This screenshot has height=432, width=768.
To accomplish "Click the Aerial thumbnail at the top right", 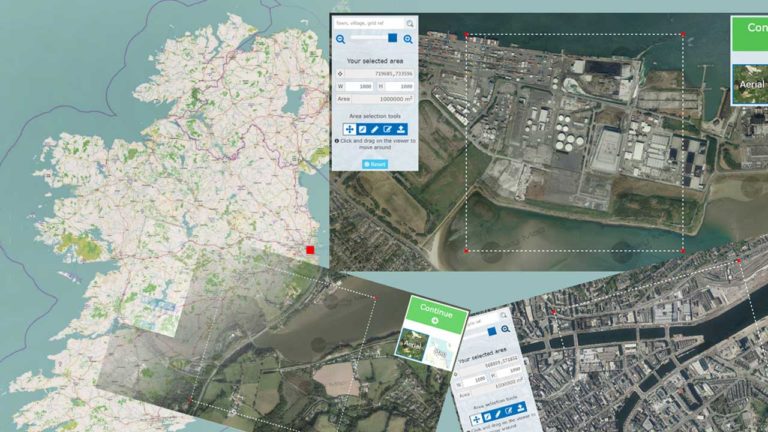I will click(x=750, y=84).
